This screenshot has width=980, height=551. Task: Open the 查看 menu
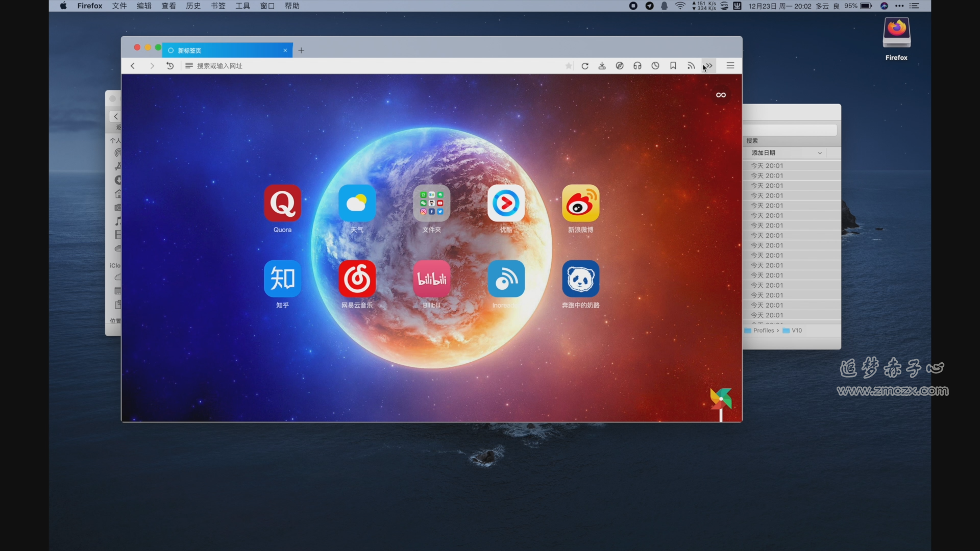(x=169, y=6)
